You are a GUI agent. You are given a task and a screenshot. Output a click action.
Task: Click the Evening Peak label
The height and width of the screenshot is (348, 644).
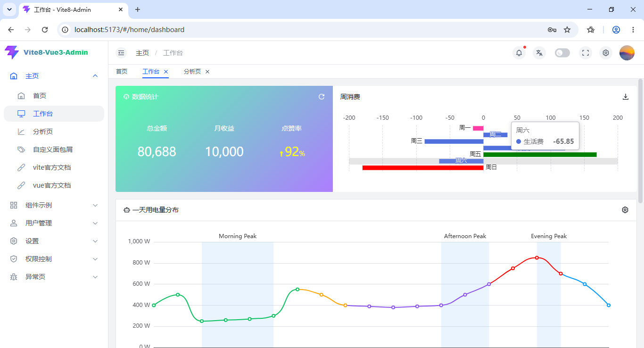(x=549, y=236)
